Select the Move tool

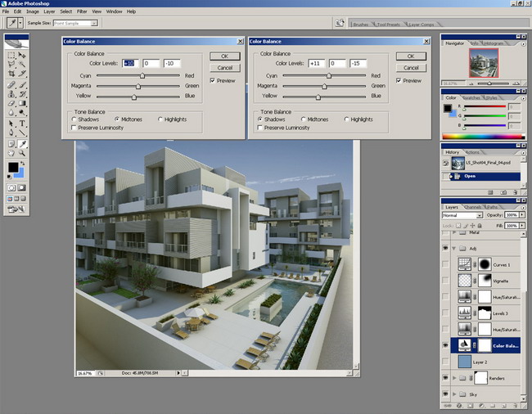pos(22,55)
